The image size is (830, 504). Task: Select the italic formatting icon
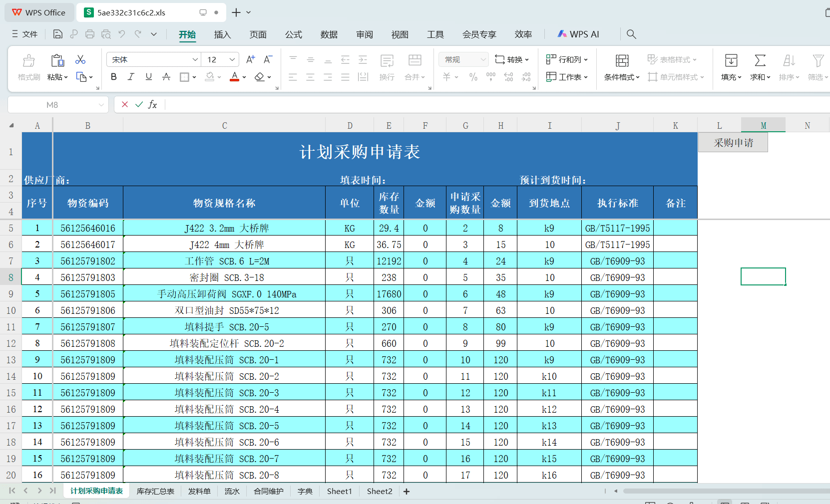click(x=131, y=77)
